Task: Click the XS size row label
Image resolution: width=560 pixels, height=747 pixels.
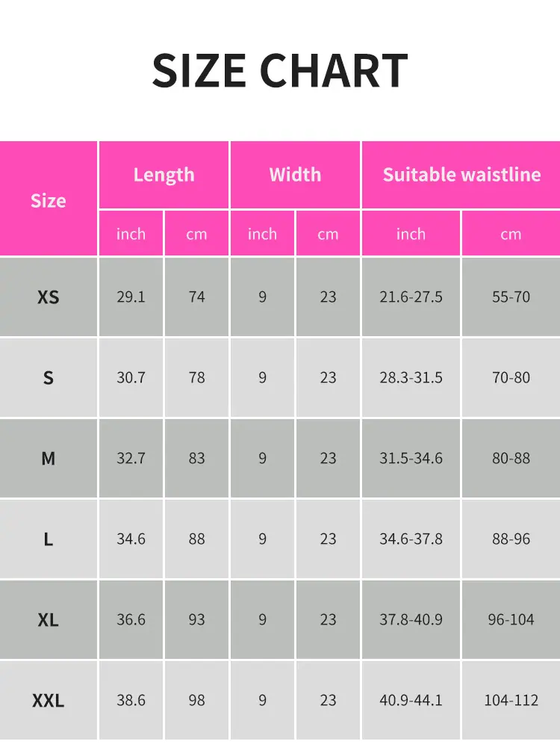Action: (x=48, y=297)
